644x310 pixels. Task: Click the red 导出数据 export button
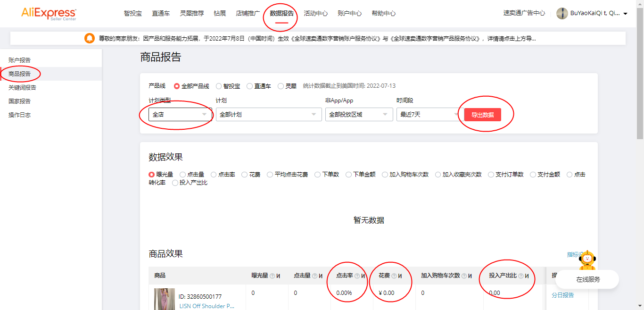482,114
